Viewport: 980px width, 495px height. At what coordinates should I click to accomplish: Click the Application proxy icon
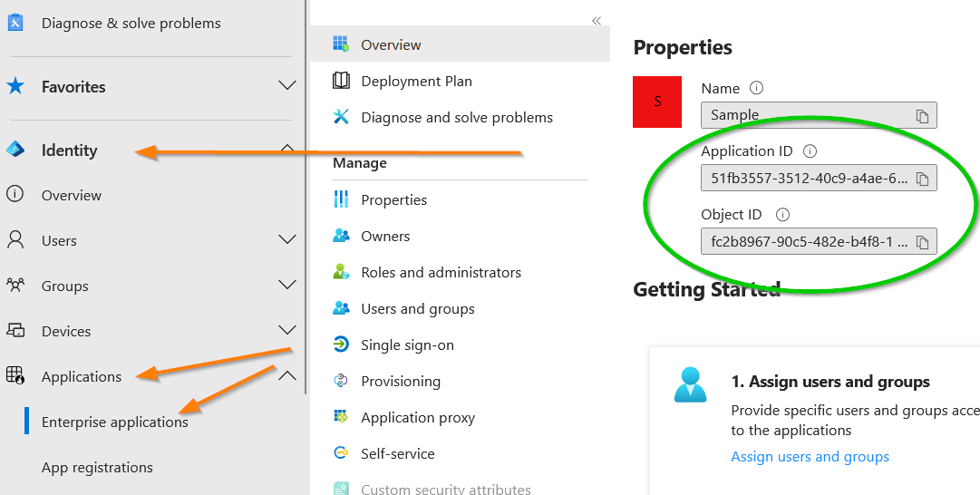click(x=341, y=417)
